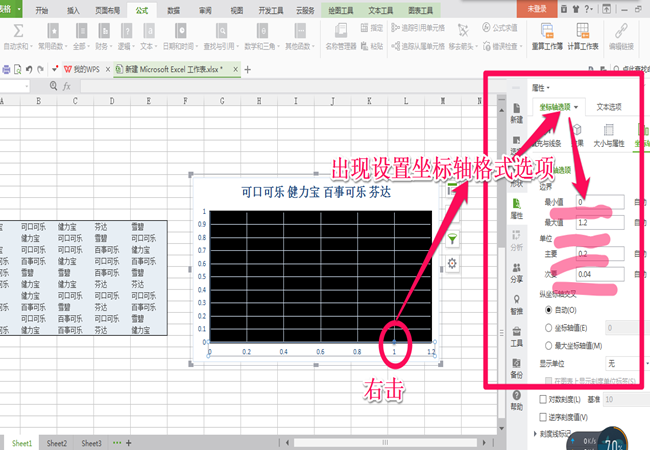650x450 pixels.
Task: Select the 最大坐标轴值(M) radio button
Action: pos(548,346)
